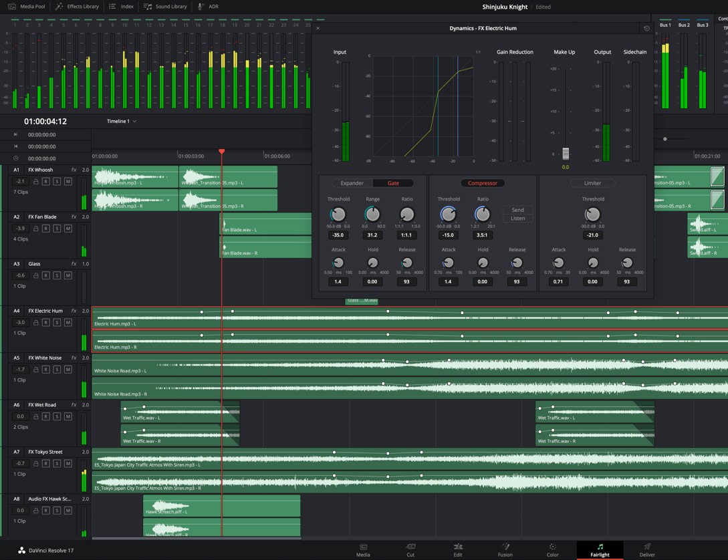The image size is (728, 560).
Task: Arm record on A3 Glass track
Action: 46,275
